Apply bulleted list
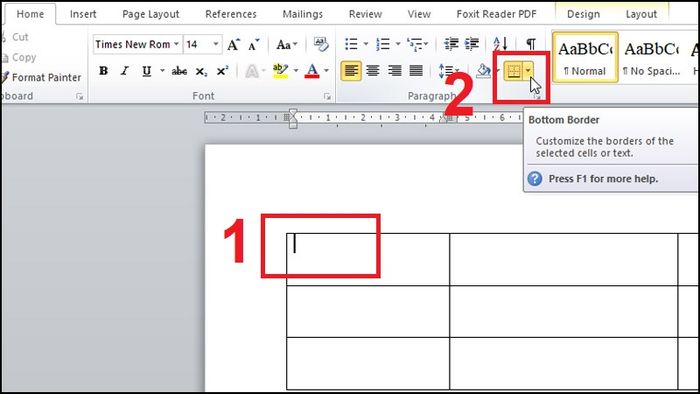Screen dimensions: 700x394 click(x=351, y=44)
